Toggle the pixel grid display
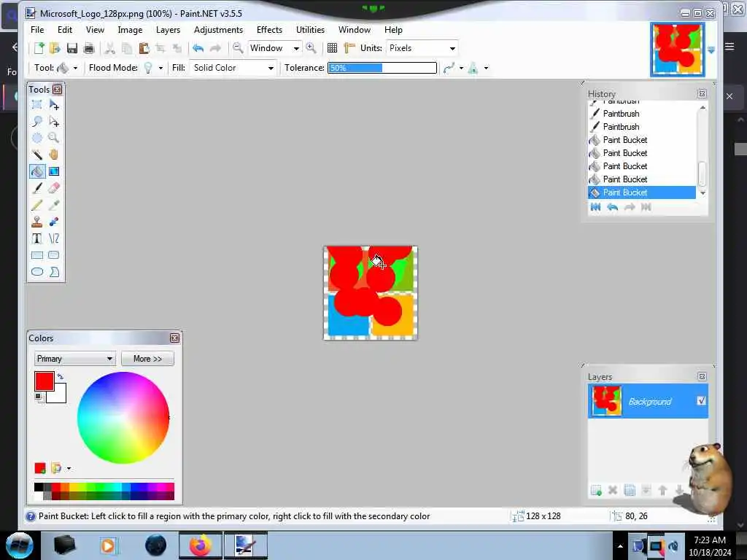This screenshot has width=747, height=560. click(x=332, y=48)
